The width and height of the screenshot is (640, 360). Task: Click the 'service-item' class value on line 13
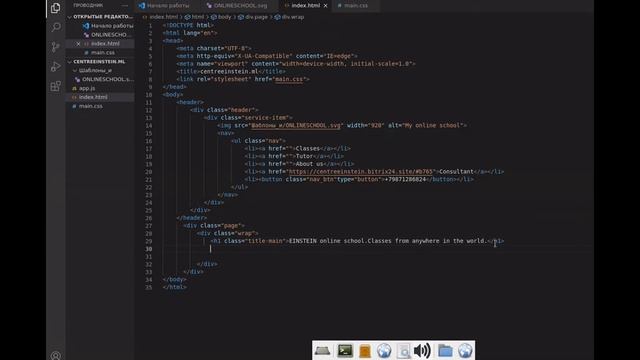267,118
